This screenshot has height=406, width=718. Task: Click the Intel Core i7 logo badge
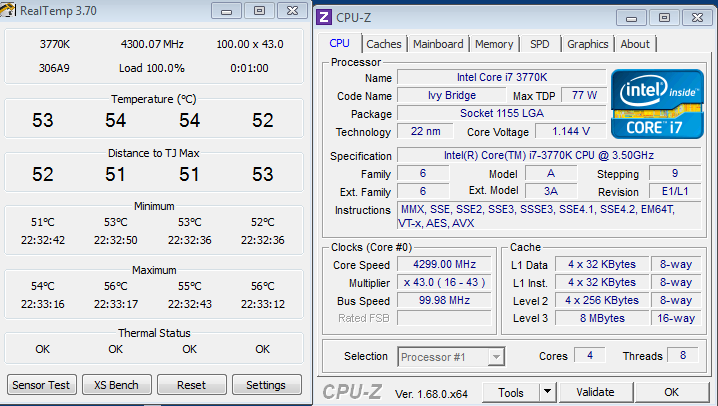click(657, 104)
